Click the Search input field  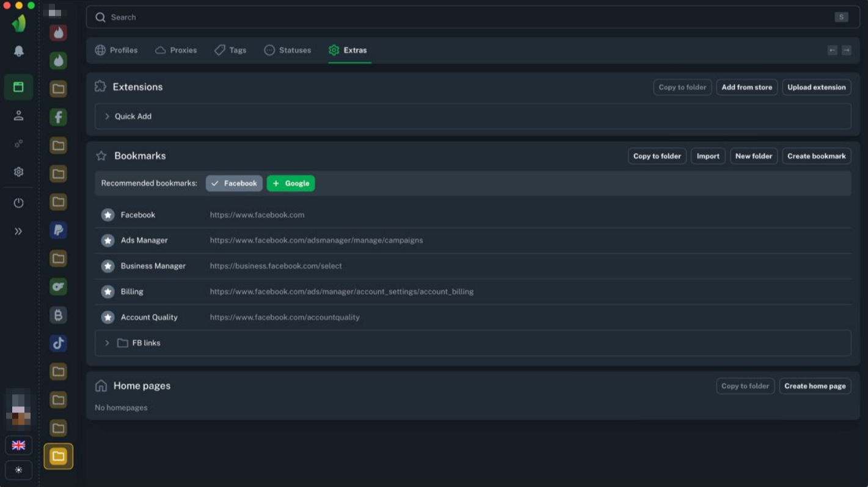click(473, 17)
